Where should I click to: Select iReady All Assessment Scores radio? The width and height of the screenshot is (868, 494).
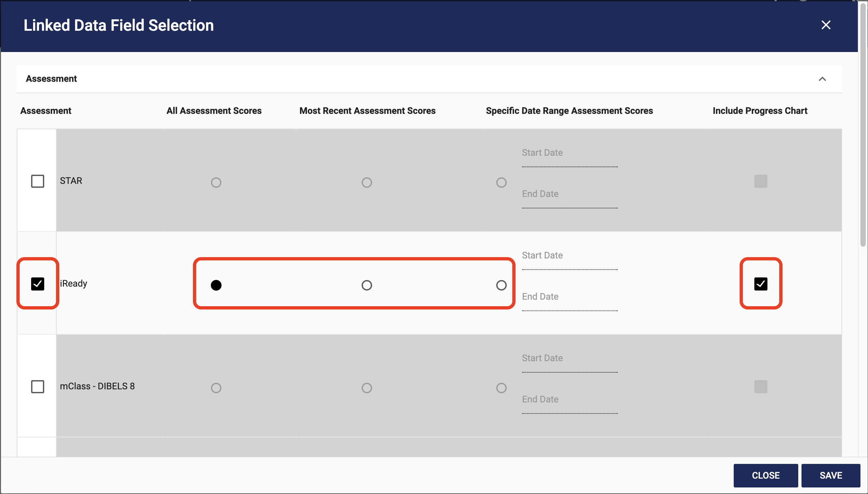pyautogui.click(x=216, y=285)
